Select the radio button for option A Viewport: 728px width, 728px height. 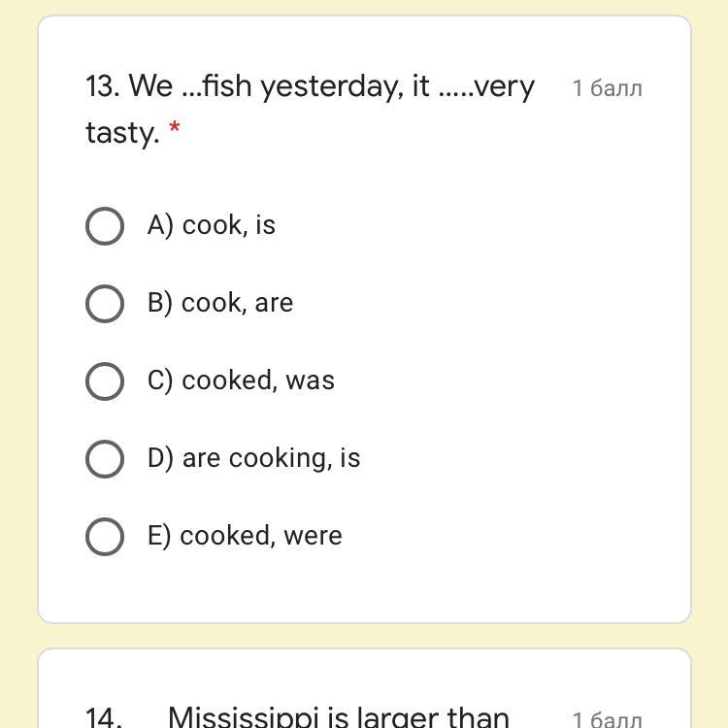105,226
